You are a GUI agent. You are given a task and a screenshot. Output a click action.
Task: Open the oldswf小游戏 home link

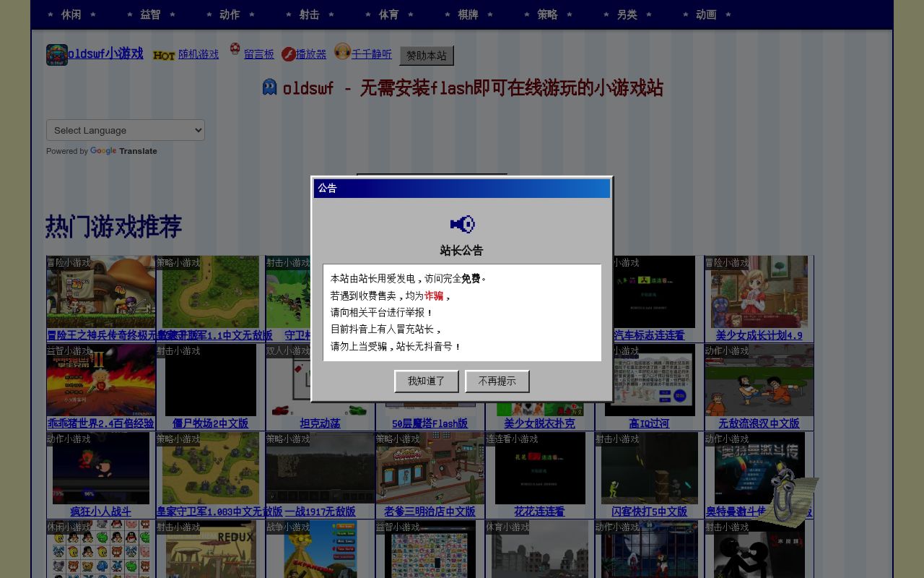coord(105,53)
